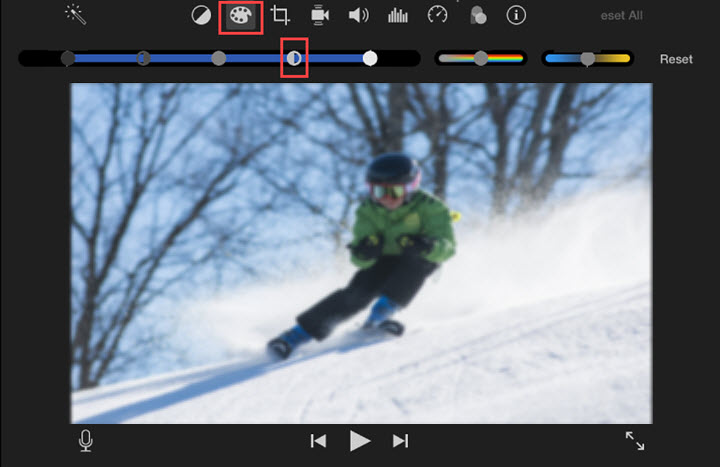Reset the color correction sliders
The height and width of the screenshot is (467, 720).
tap(676, 59)
